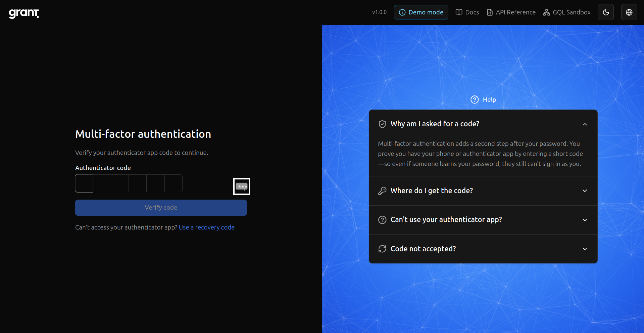
Task: Click the grant logo
Action: (24, 13)
